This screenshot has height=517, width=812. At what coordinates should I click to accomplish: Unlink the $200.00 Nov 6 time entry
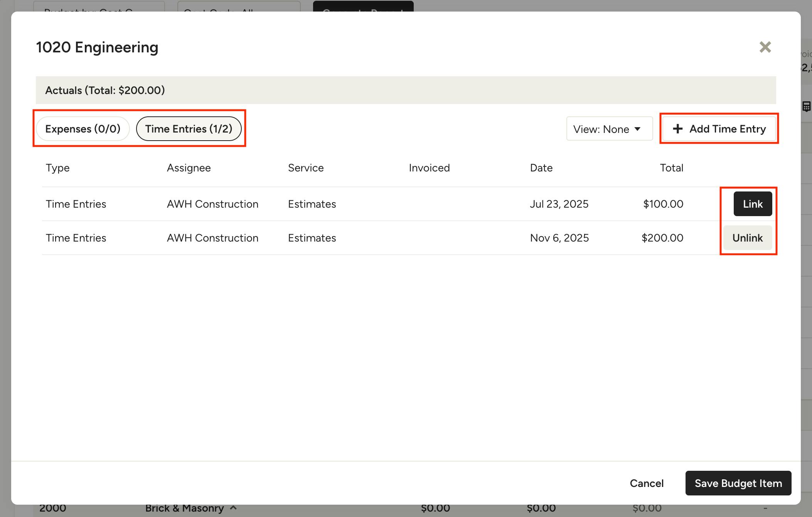[747, 238]
